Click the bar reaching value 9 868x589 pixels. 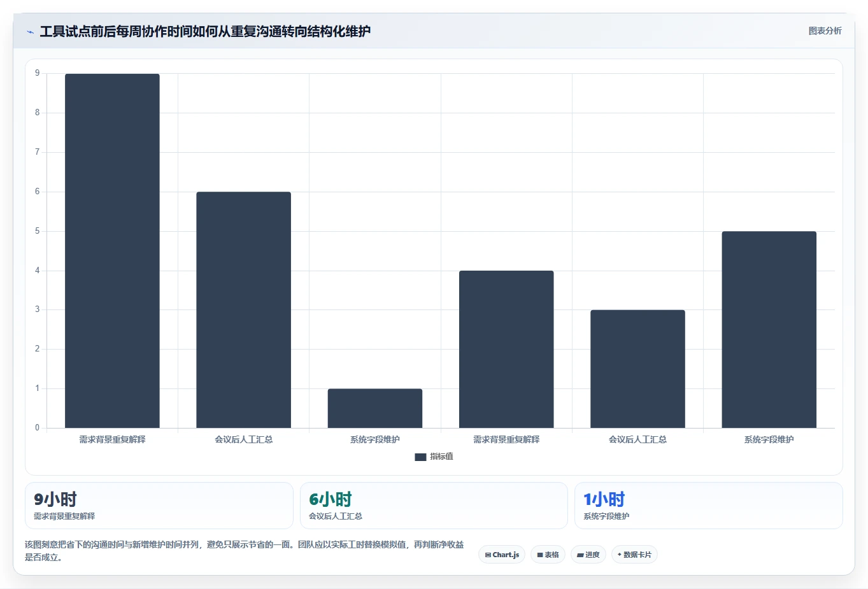[x=112, y=251]
